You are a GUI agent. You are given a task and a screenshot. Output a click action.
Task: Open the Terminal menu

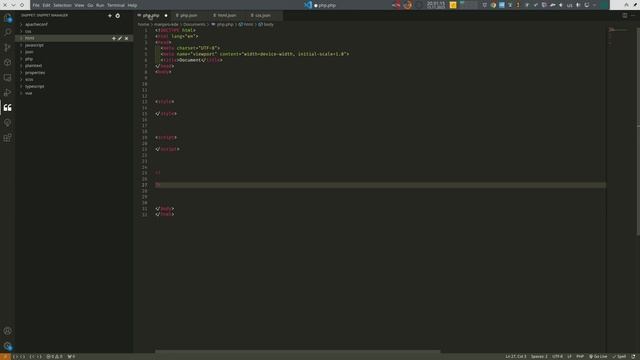pos(116,5)
